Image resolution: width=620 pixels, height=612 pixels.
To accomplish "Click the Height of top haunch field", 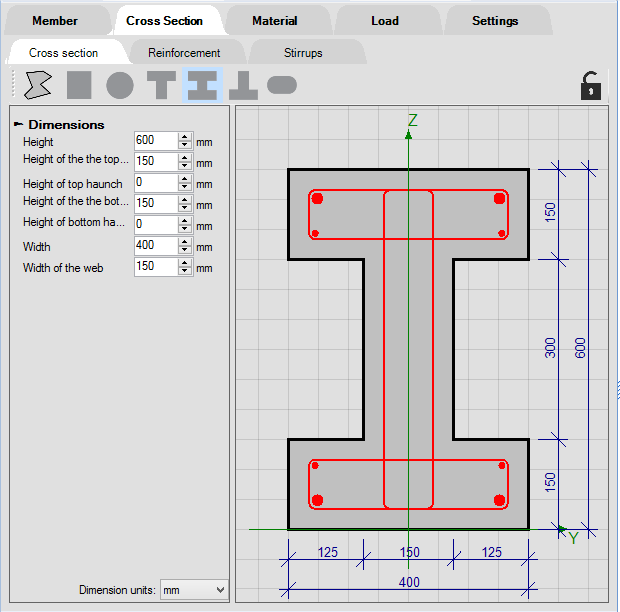I will pyautogui.click(x=156, y=183).
